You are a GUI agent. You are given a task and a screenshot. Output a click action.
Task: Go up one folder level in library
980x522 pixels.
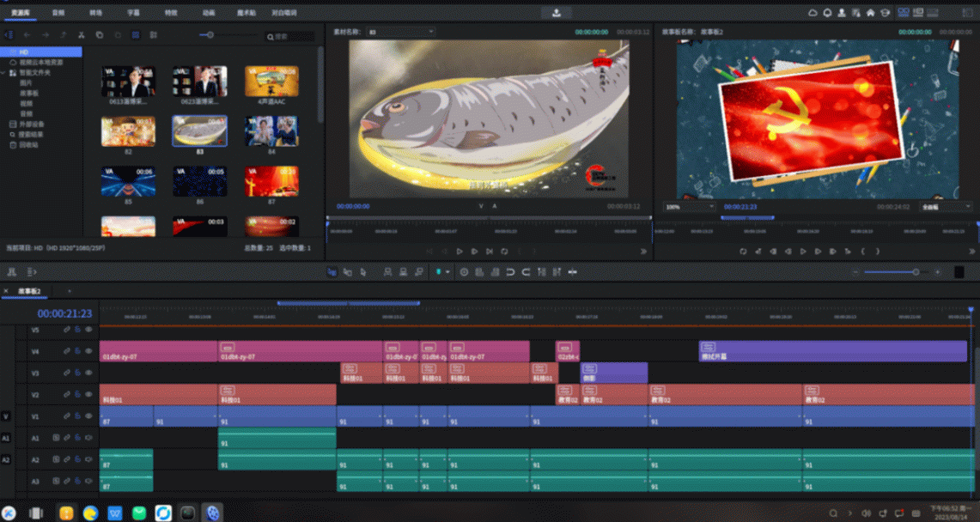63,35
